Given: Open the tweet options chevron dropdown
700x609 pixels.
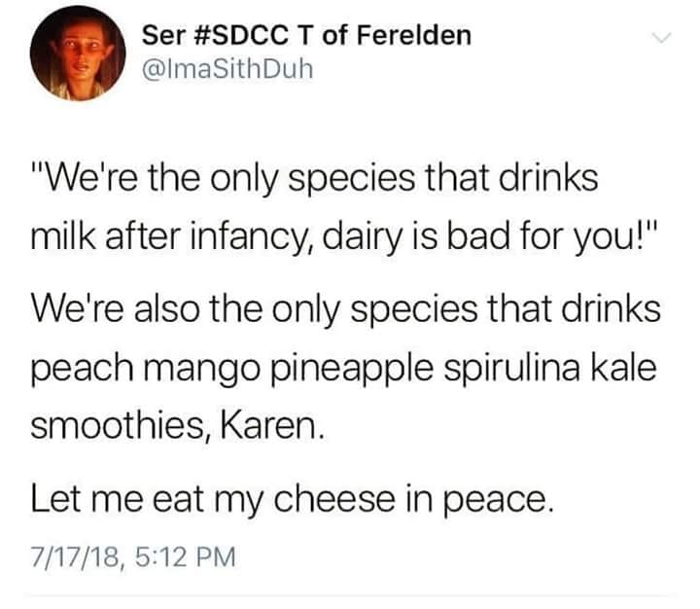Looking at the screenshot, I should pos(660,39).
